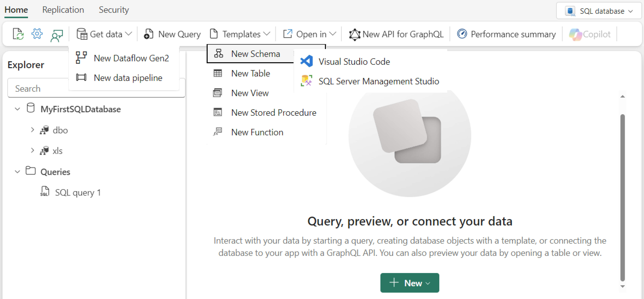Open the Get data dropdown arrow

click(128, 34)
